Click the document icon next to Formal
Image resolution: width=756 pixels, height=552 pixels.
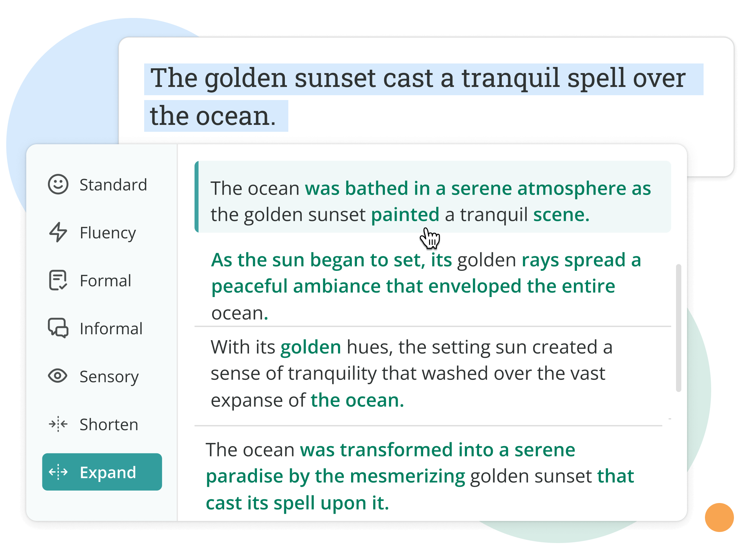pyautogui.click(x=58, y=280)
